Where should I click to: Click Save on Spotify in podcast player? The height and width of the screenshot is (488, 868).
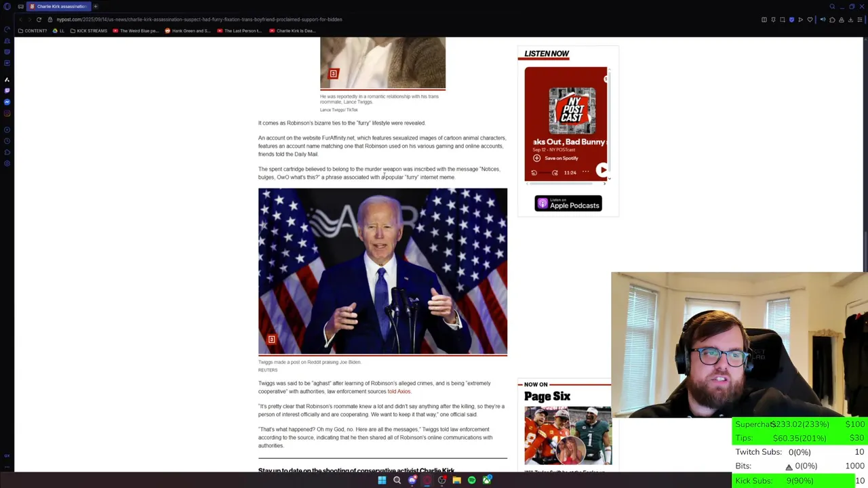(555, 158)
